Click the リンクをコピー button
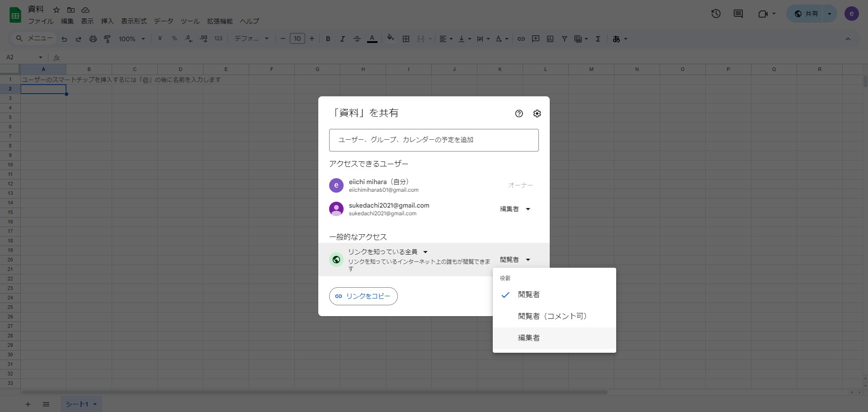Viewport: 868px width, 412px height. 363,296
